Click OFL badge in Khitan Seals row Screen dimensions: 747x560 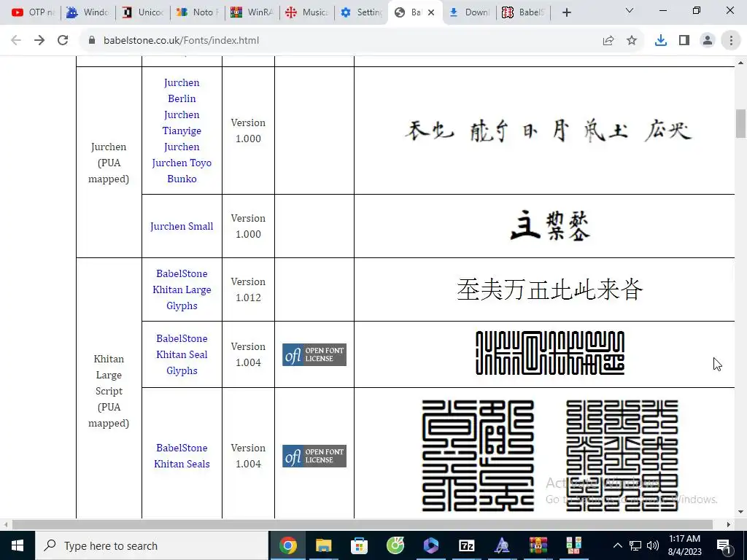314,456
